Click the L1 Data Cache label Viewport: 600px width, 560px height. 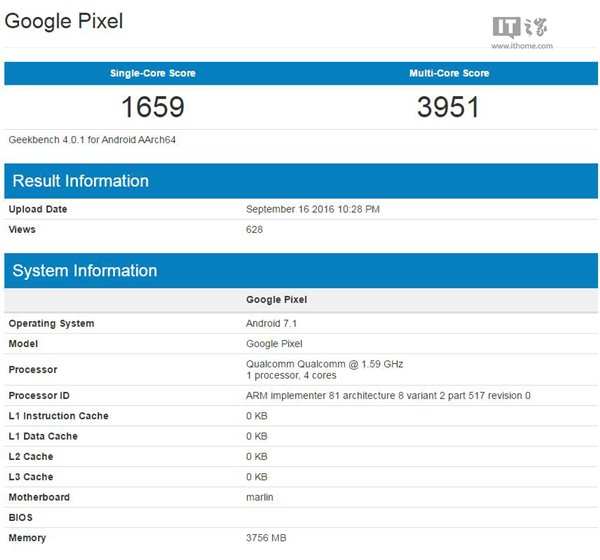(x=43, y=436)
